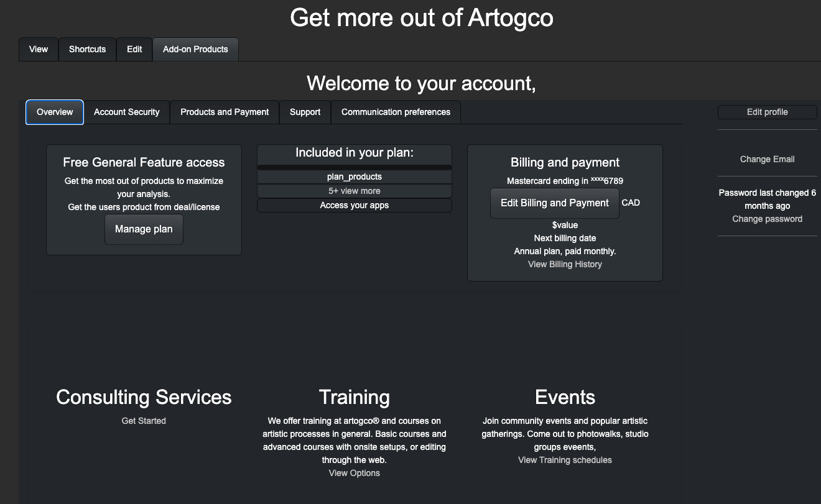
Task: Open View Options under Training
Action: (355, 473)
